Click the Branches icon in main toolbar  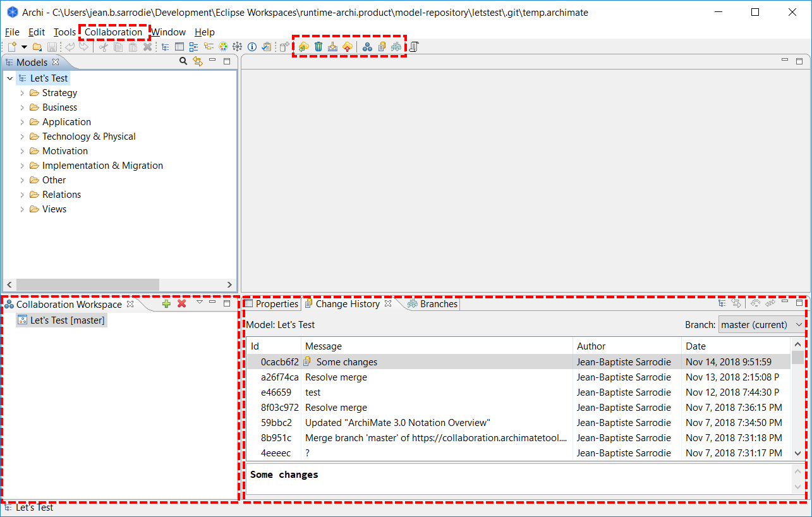[x=396, y=47]
